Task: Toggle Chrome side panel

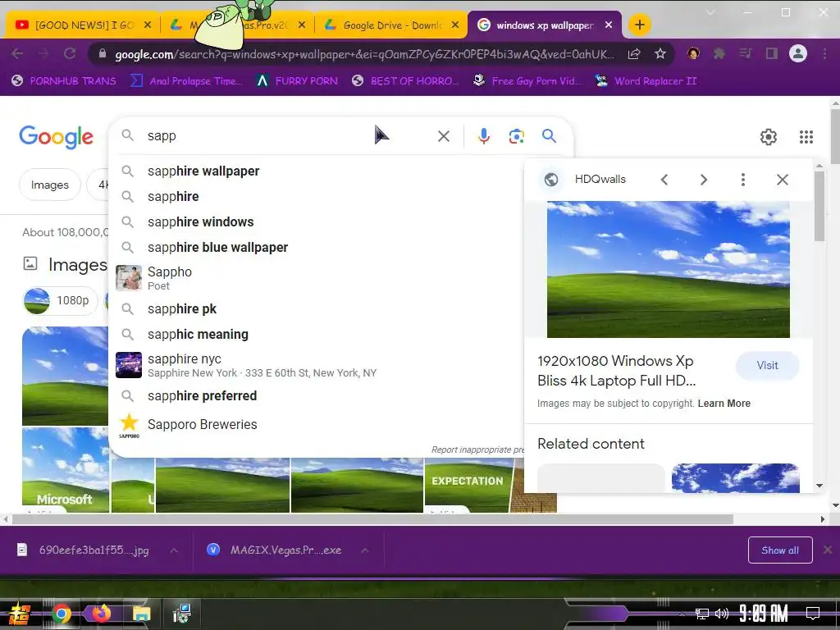Action: click(771, 53)
